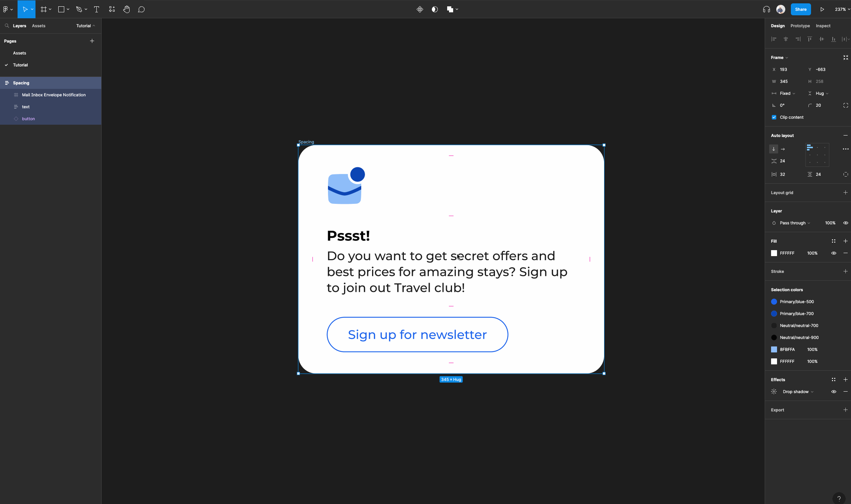
Task: Open the help button
Action: [x=839, y=498]
